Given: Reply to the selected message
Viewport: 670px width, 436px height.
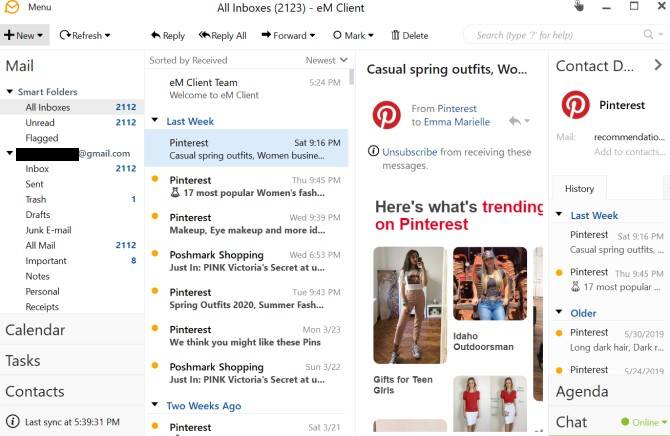Looking at the screenshot, I should point(168,35).
